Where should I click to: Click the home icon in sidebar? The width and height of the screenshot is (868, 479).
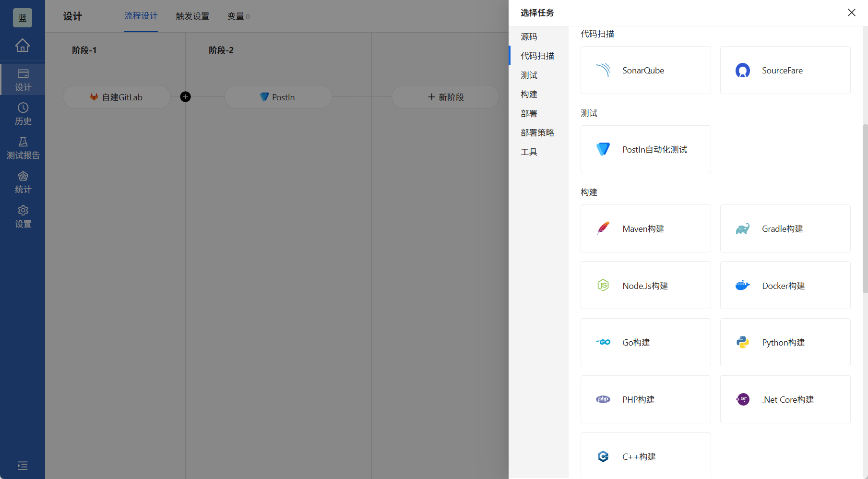coord(23,46)
